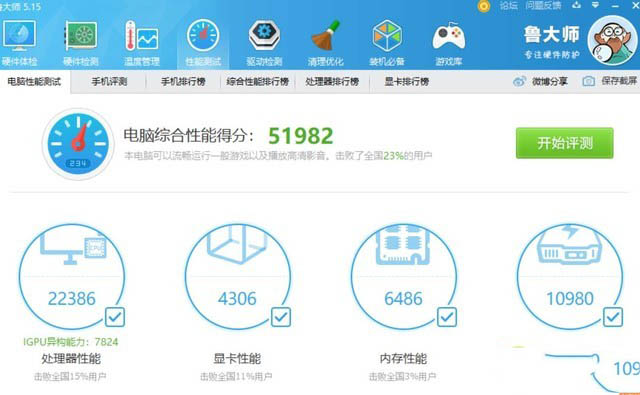The width and height of the screenshot is (640, 395).
Task: Switch to the 处理器排行榜 tab
Action: (332, 82)
